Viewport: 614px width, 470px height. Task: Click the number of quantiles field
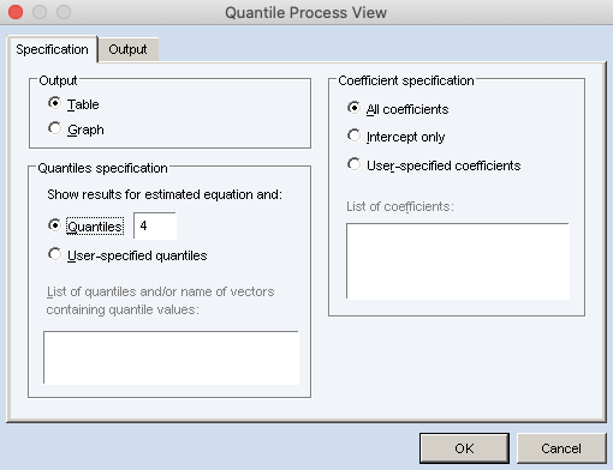[x=155, y=227]
